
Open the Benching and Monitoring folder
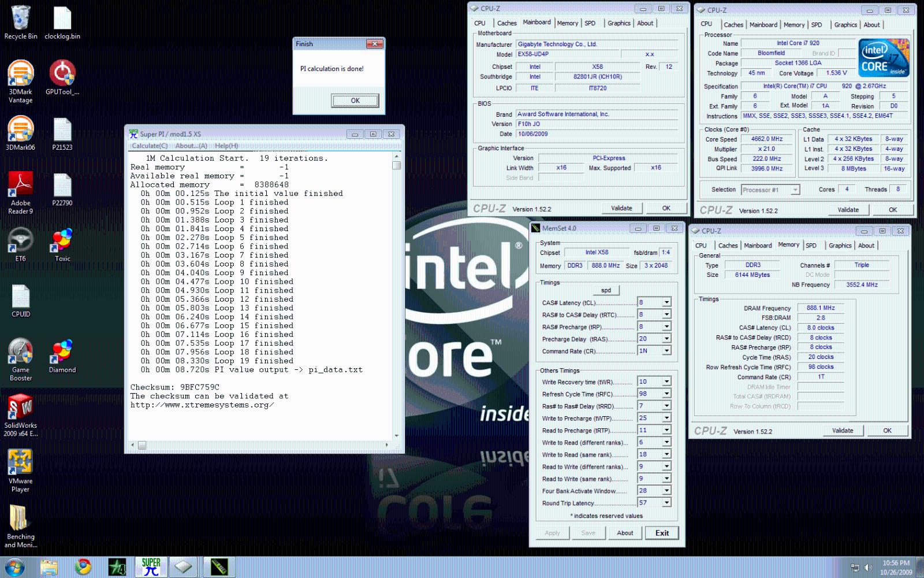point(21,526)
